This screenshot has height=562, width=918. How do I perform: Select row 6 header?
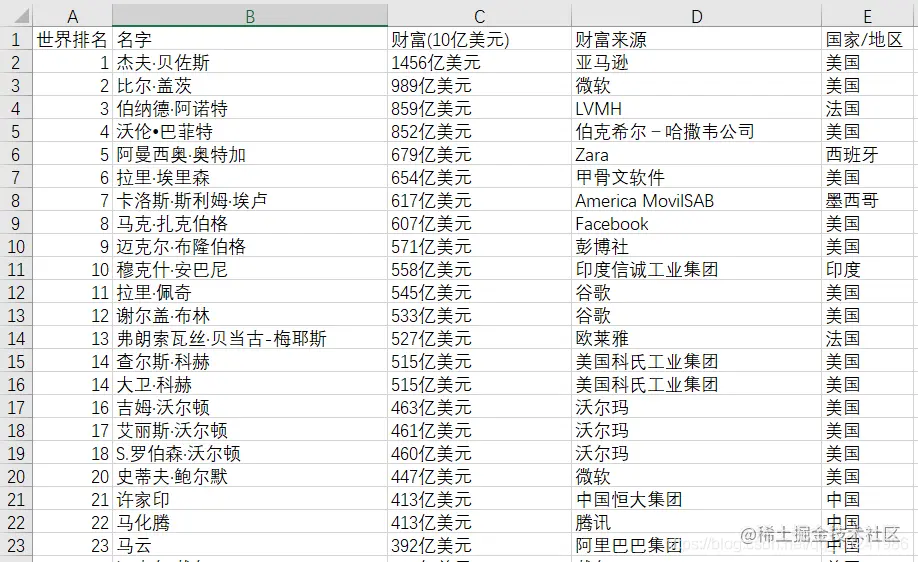(x=16, y=155)
